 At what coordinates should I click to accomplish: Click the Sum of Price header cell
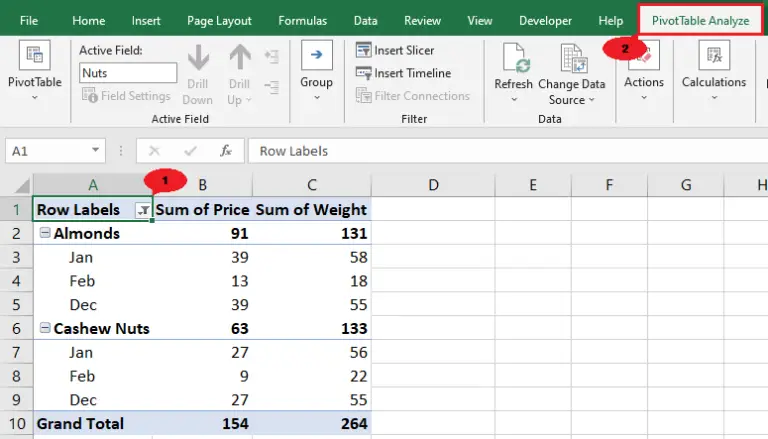(202, 210)
